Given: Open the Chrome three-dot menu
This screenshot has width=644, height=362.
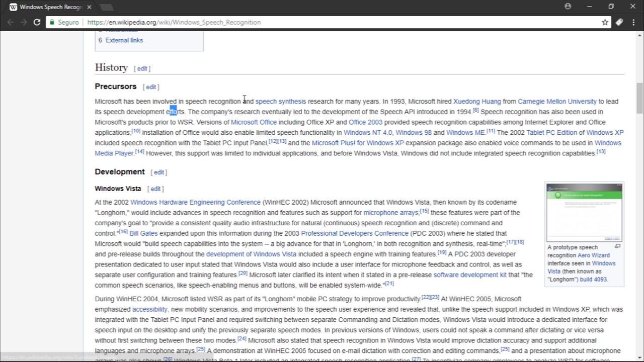Looking at the screenshot, I should click(634, 22).
